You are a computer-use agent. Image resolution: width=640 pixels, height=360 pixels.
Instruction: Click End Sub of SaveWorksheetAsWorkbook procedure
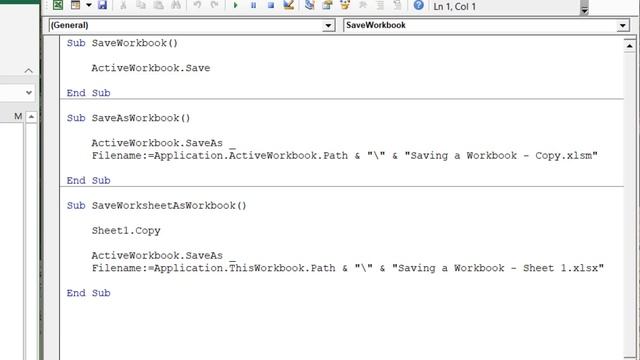tap(89, 293)
